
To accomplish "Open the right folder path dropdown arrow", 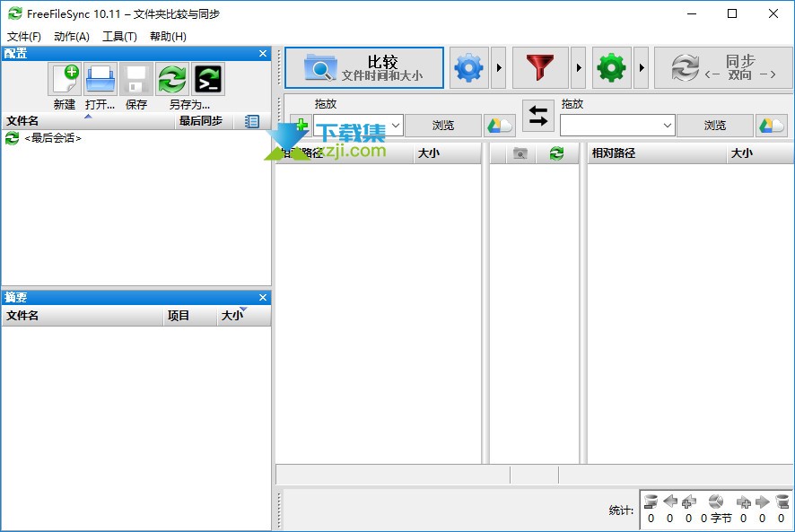I will (668, 126).
